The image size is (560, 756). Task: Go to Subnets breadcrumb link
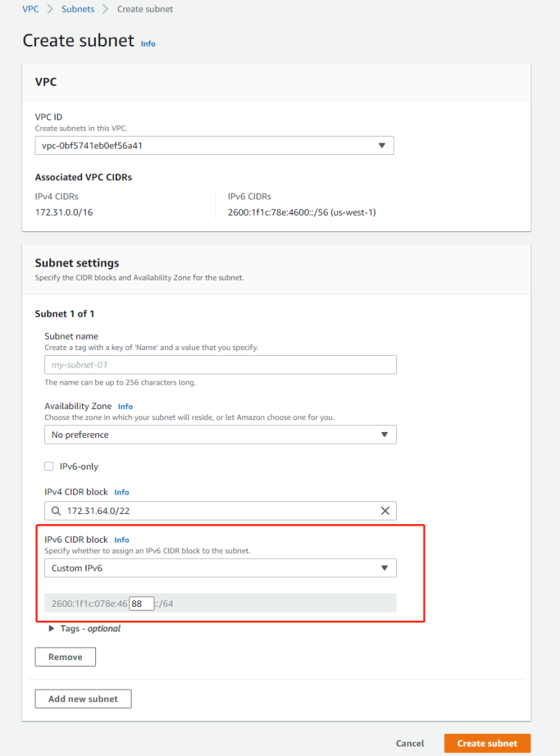[78, 10]
